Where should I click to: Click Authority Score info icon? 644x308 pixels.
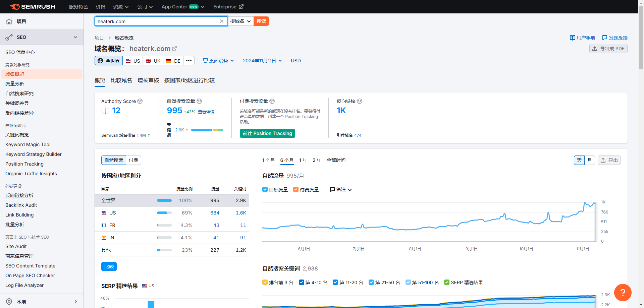click(x=140, y=101)
